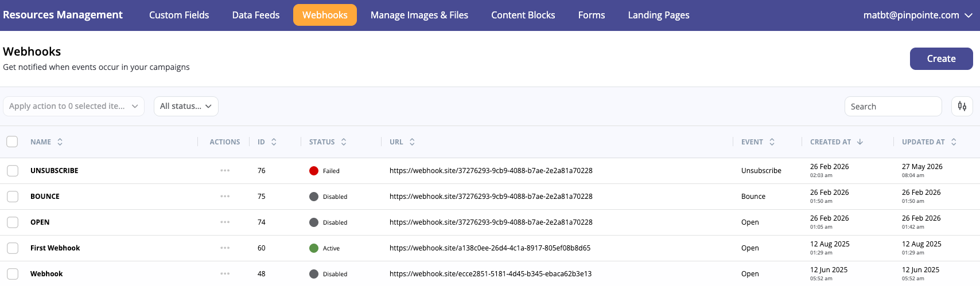The height and width of the screenshot is (286, 980).
Task: Expand the matbt@pinpointe.com account menu
Action: click(917, 15)
